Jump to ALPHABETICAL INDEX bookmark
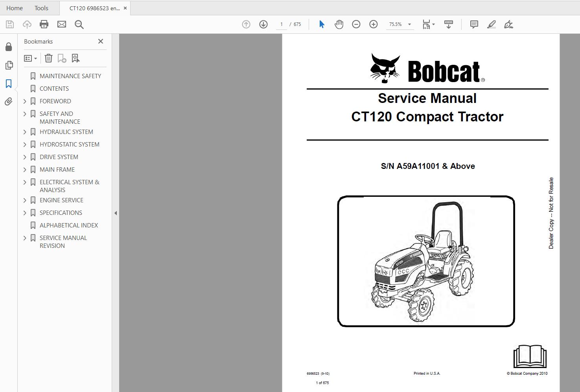Viewport: 580px width, 392px height. click(x=69, y=225)
